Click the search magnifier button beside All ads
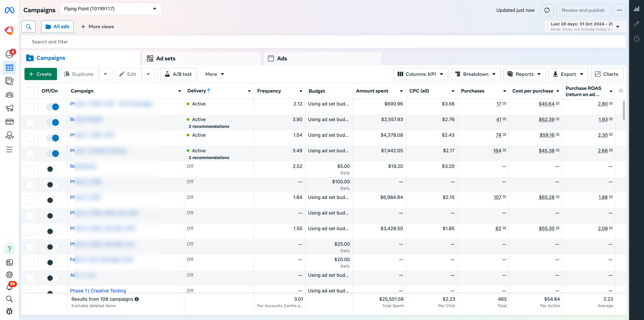The width and height of the screenshot is (644, 320). pyautogui.click(x=29, y=27)
